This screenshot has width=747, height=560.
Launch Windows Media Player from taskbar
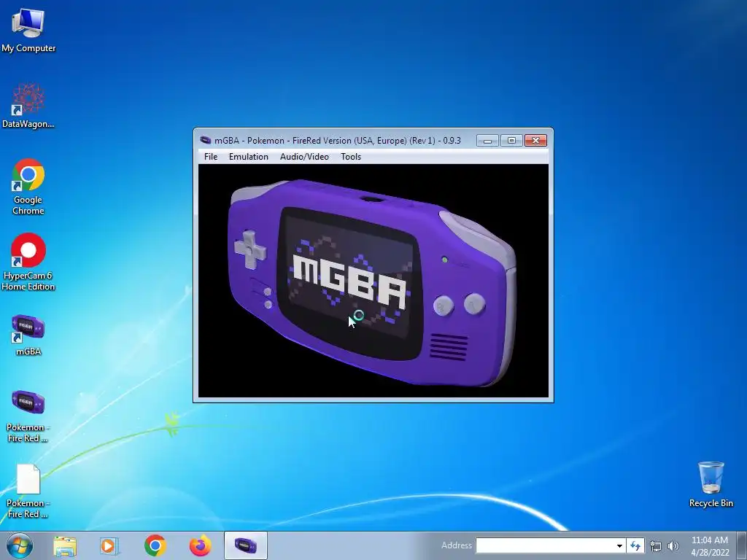click(x=109, y=545)
